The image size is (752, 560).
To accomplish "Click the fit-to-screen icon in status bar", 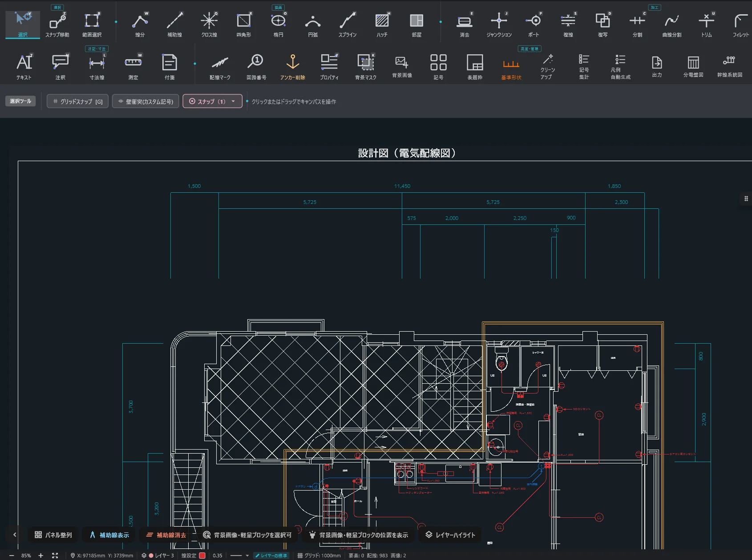I will pyautogui.click(x=55, y=556).
